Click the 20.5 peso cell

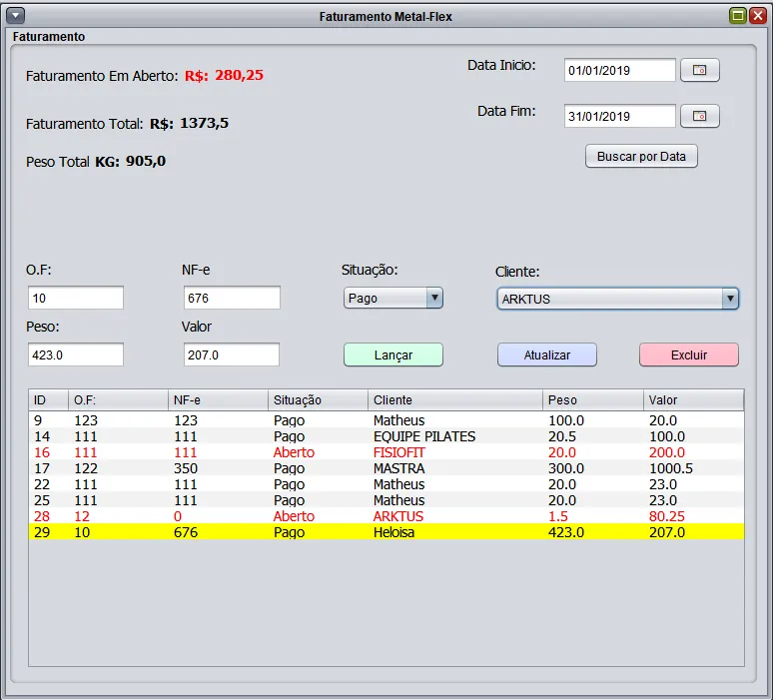click(x=593, y=436)
